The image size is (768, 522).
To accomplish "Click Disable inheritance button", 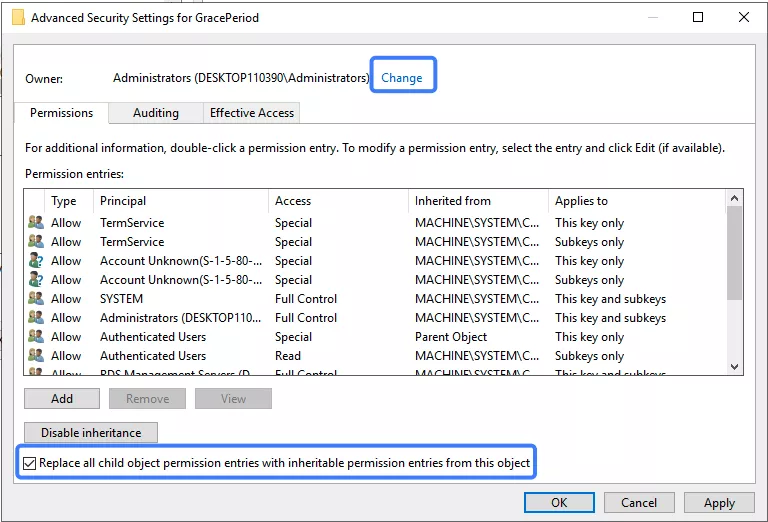I will point(91,433).
